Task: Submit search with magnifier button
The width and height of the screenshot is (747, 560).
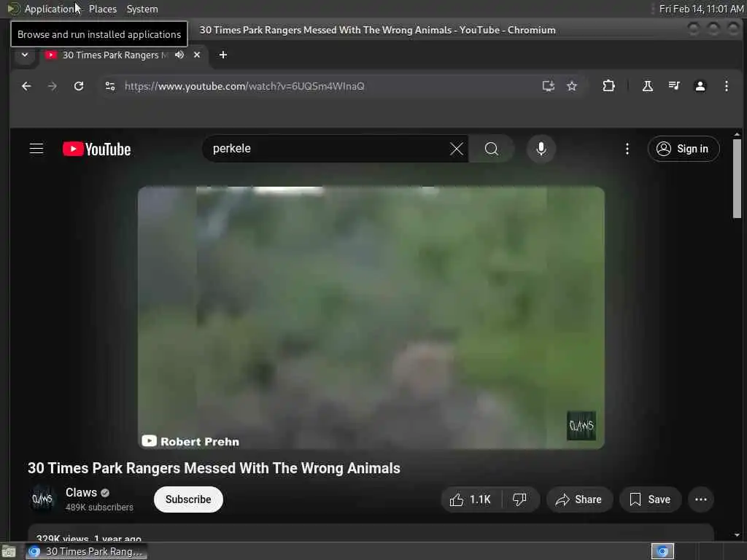Action: point(491,149)
